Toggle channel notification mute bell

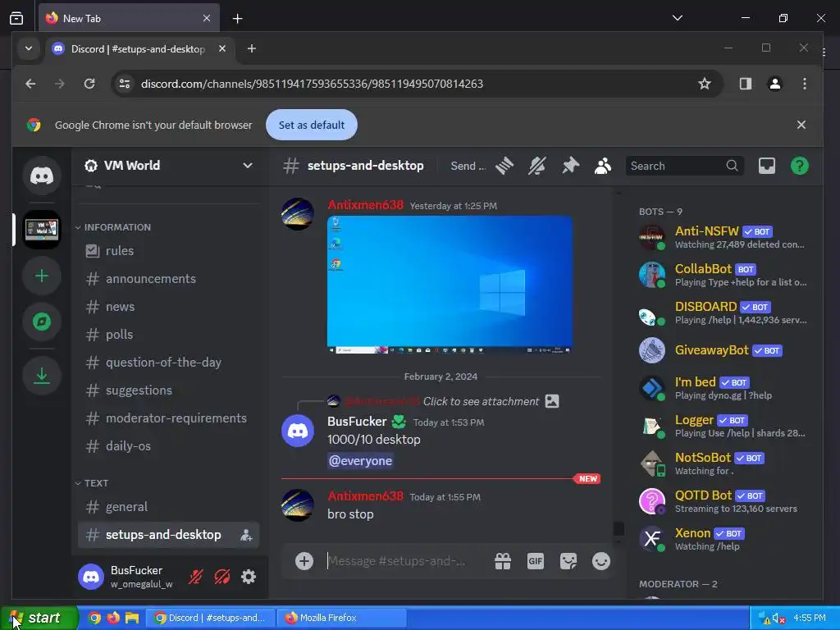536,166
